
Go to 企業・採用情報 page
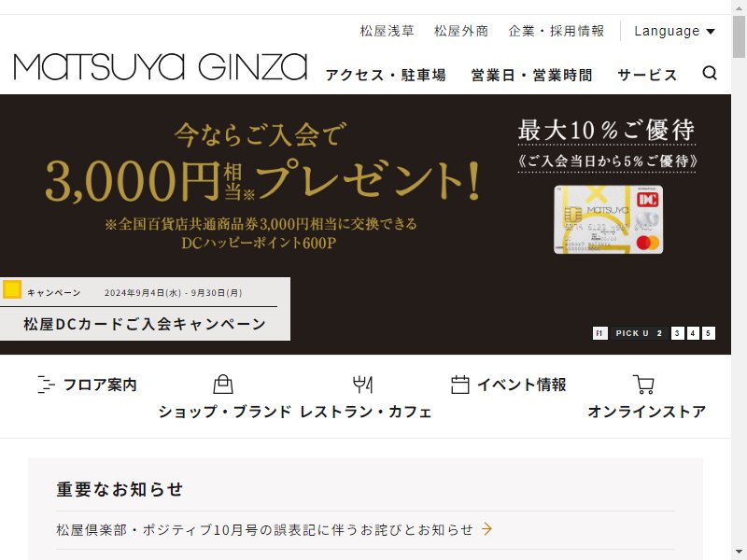point(557,31)
